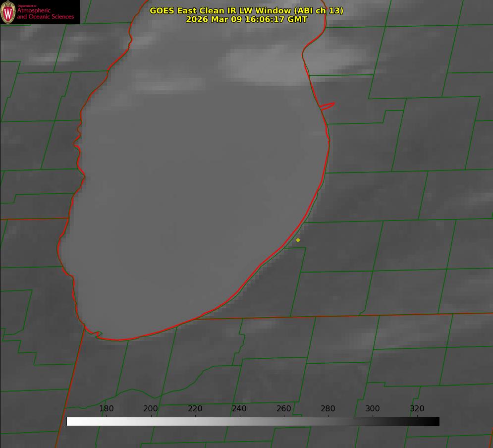
Task: Click the 180 label on the colorbar
Action: point(107,409)
